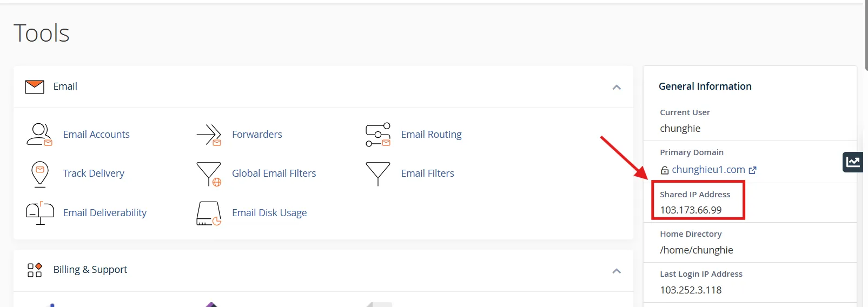Open the Forwarders link
Image resolution: width=868 pixels, height=307 pixels.
click(x=257, y=135)
